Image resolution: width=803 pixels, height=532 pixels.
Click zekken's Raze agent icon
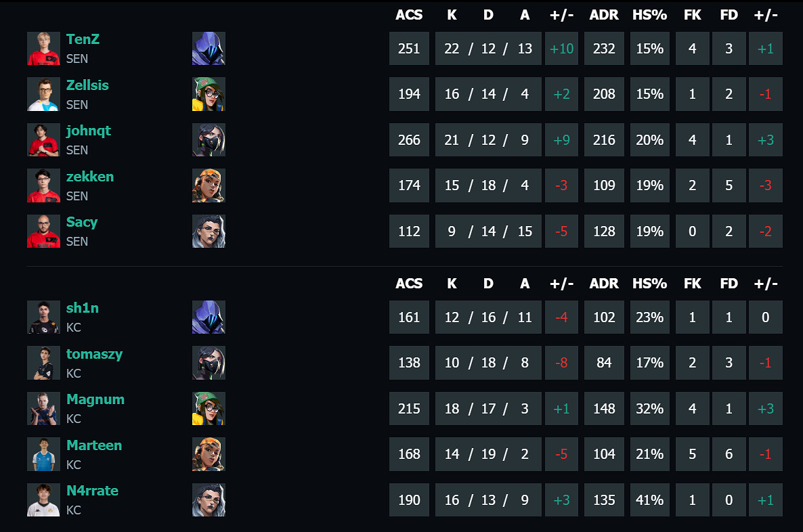209,185
